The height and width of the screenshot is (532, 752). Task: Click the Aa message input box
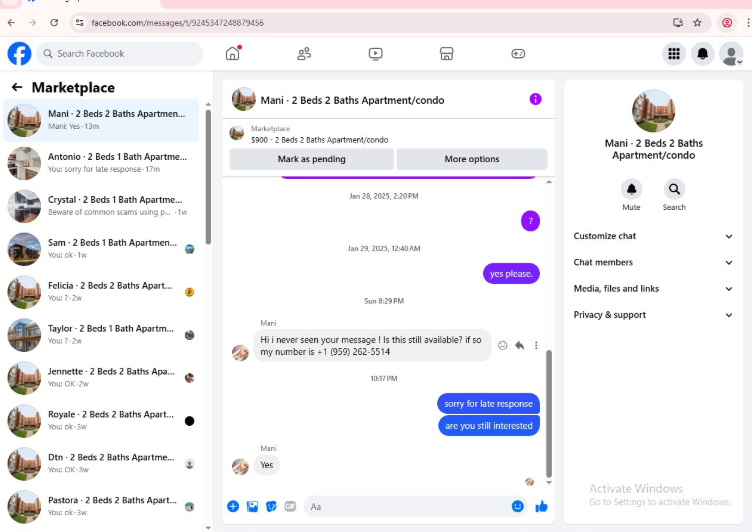(408, 507)
